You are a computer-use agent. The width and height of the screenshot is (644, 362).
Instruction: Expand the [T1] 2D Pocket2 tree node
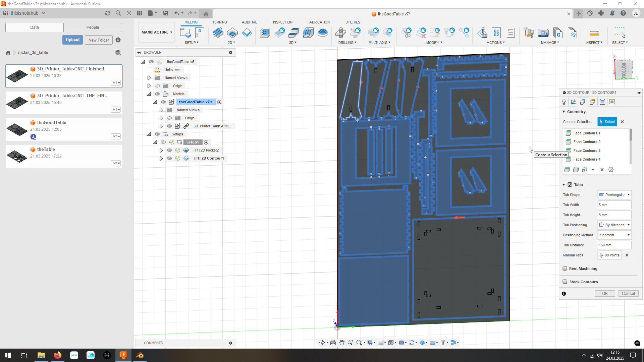click(161, 150)
